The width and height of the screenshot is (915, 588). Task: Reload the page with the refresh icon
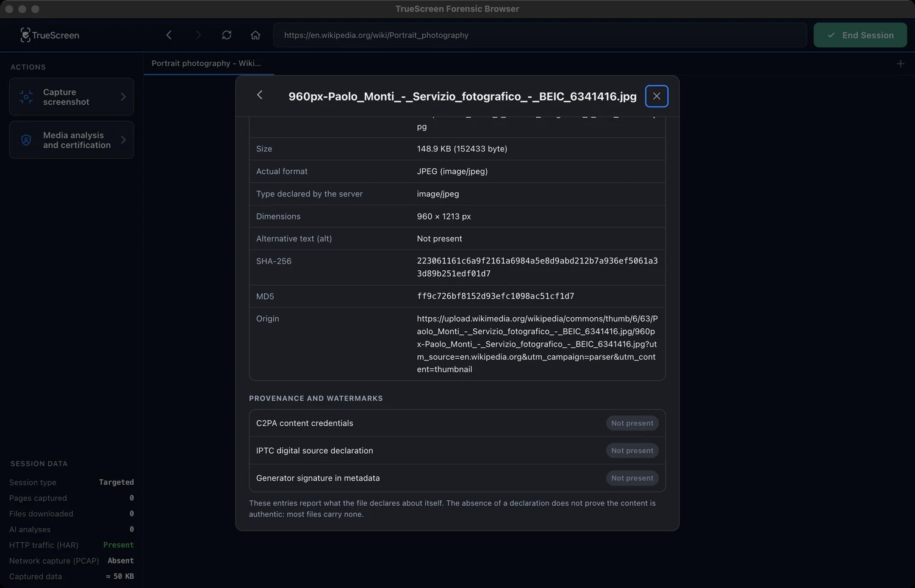[227, 35]
